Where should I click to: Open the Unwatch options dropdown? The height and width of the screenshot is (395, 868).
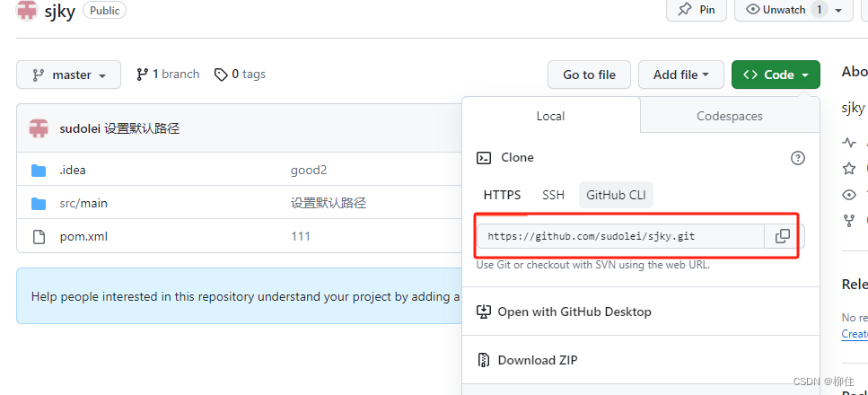[793, 10]
